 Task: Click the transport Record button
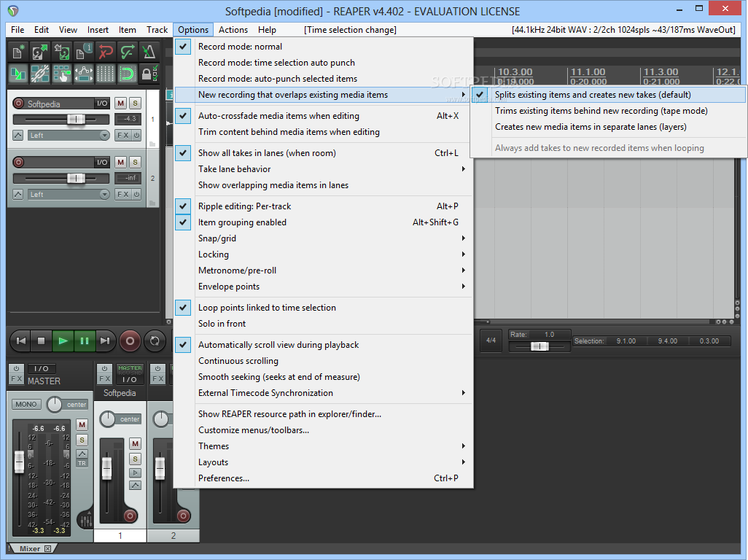coord(130,341)
